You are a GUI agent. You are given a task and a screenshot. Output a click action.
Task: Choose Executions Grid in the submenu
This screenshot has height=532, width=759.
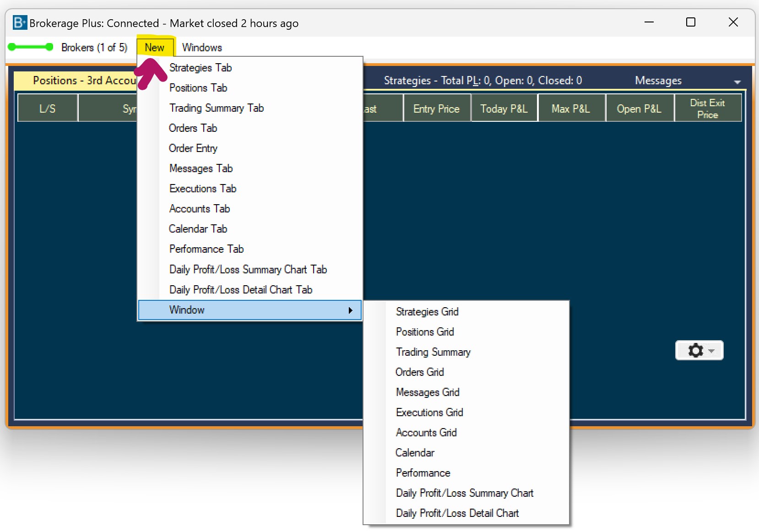click(x=429, y=413)
